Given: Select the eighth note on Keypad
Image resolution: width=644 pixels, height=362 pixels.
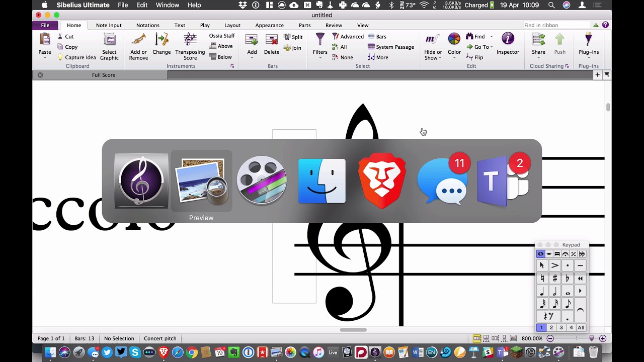Looking at the screenshot, I should pos(568,304).
